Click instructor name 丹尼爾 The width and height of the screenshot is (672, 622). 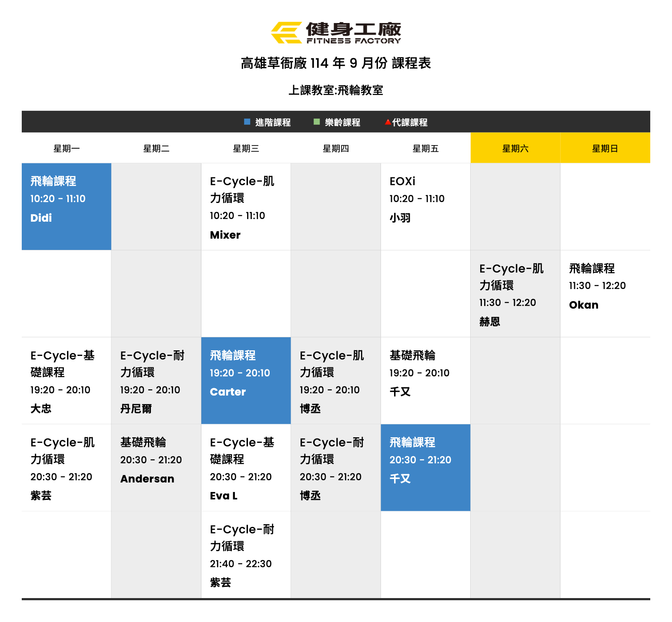click(136, 409)
